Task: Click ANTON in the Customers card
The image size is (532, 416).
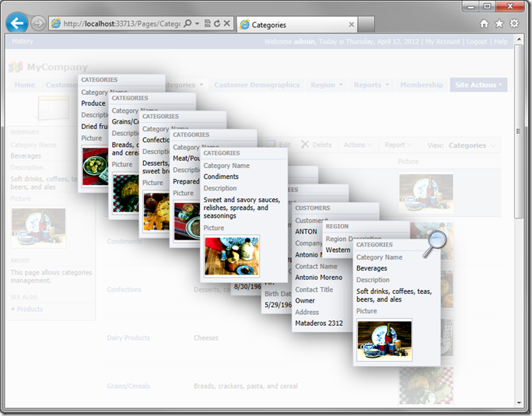Action: tap(306, 232)
